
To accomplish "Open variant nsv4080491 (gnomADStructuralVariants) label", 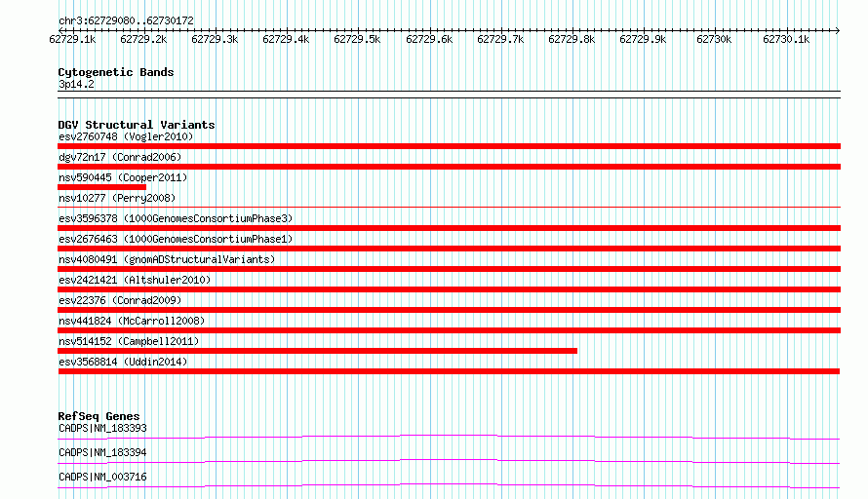I will (x=167, y=259).
